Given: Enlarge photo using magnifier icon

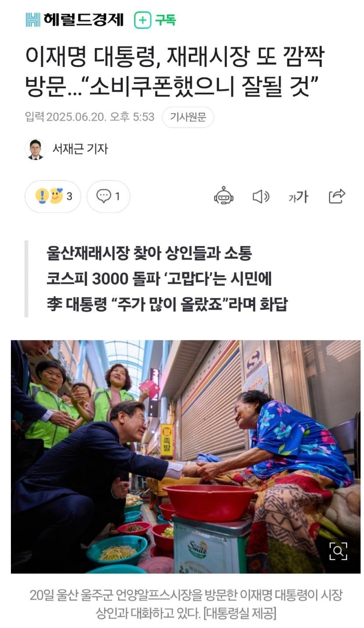Looking at the screenshot, I should pyautogui.click(x=338, y=551).
